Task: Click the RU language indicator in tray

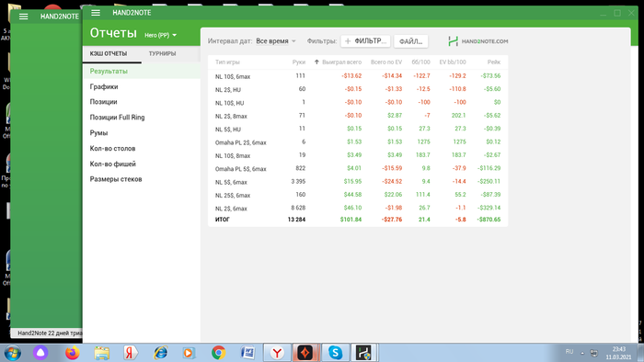Action: click(569, 352)
